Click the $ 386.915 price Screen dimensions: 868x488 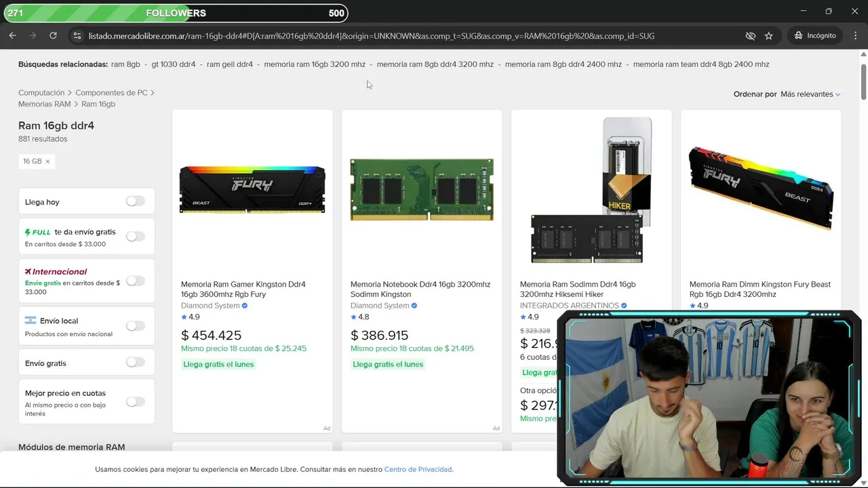click(x=380, y=335)
